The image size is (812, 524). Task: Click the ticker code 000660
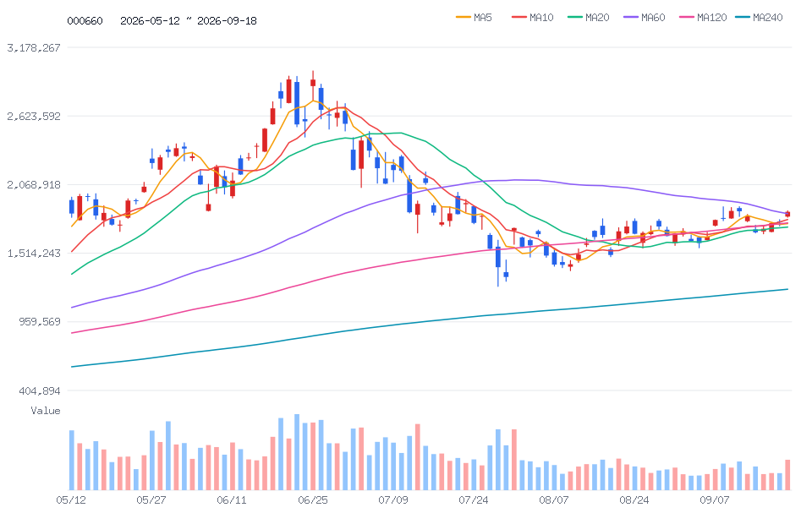tap(85, 20)
